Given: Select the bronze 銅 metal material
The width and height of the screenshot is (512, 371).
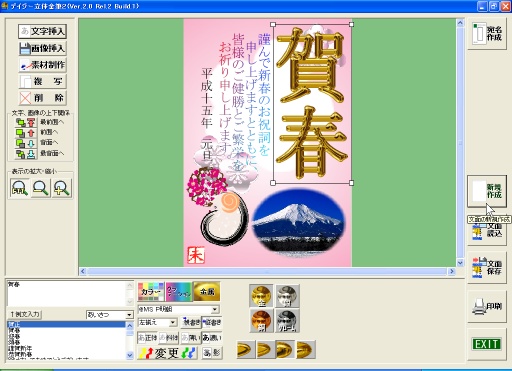Looking at the screenshot, I should coord(261,321).
